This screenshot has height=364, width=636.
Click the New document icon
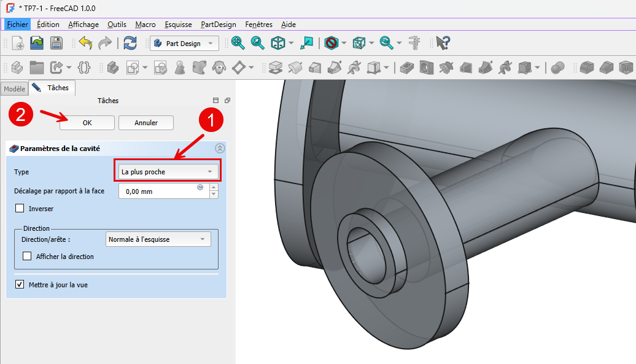click(17, 43)
